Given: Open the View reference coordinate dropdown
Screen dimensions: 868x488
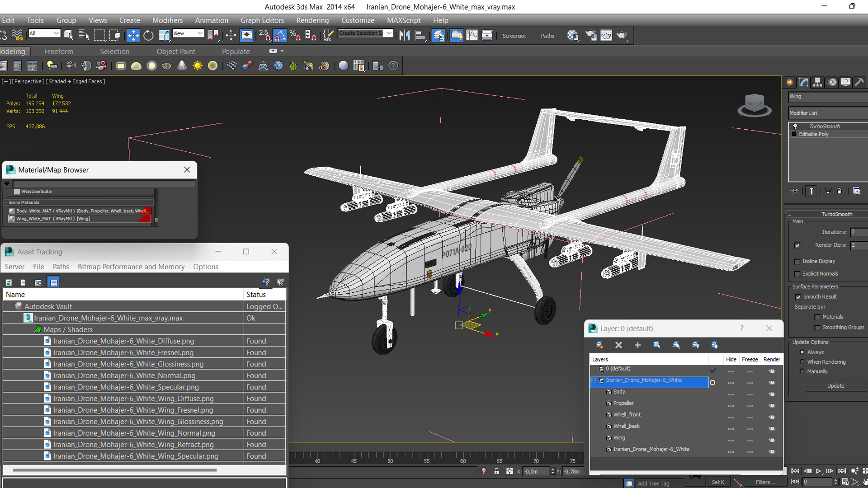Looking at the screenshot, I should (x=188, y=33).
